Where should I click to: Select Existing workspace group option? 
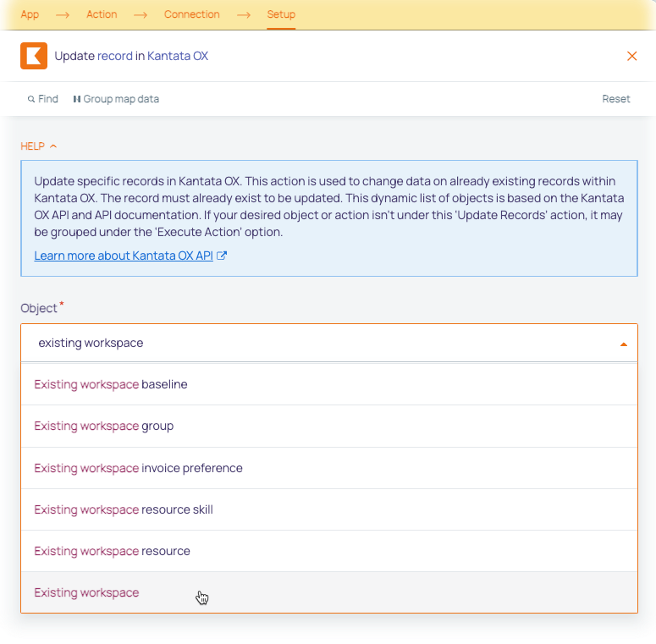329,427
